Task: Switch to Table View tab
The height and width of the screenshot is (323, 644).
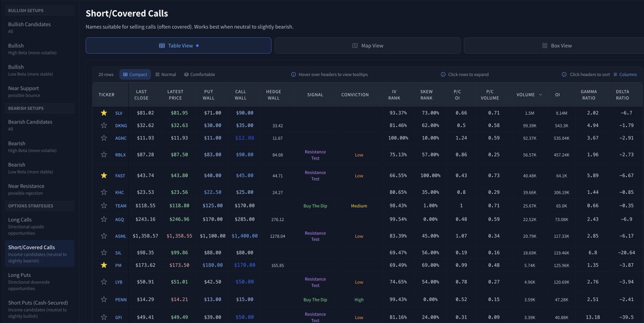Action: (179, 46)
